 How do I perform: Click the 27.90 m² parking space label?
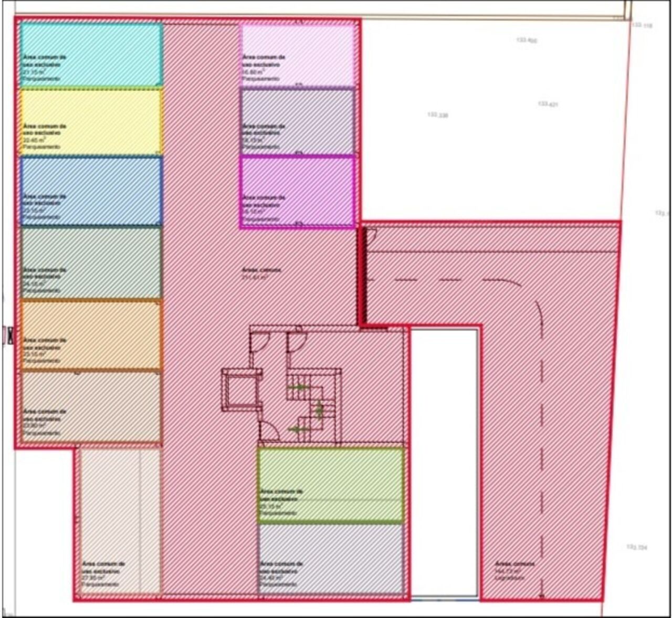103,573
